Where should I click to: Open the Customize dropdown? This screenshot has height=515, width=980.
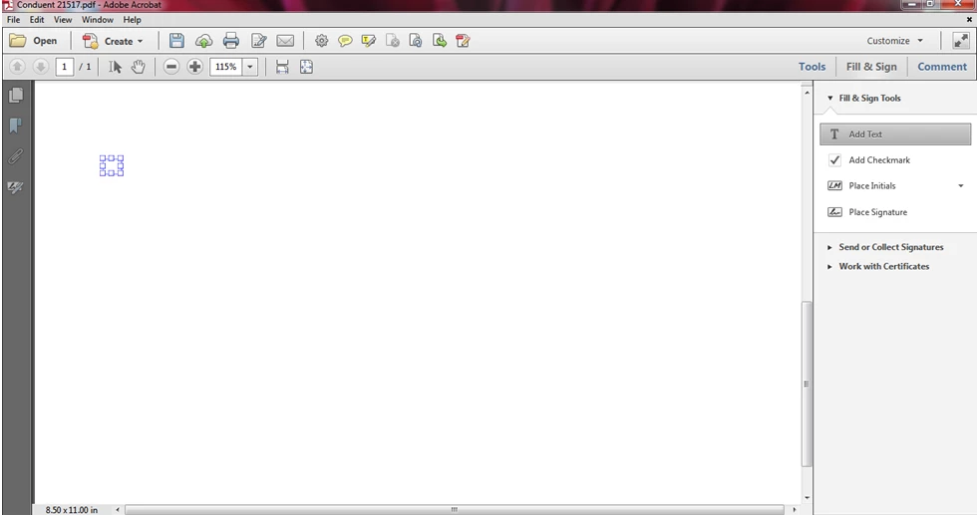[x=894, y=41]
